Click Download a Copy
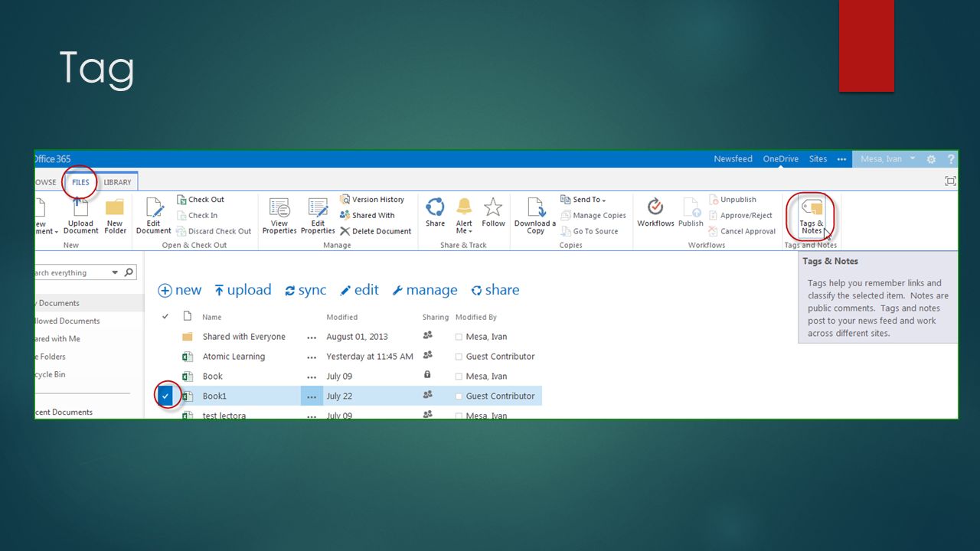This screenshot has width=980, height=551. point(535,217)
